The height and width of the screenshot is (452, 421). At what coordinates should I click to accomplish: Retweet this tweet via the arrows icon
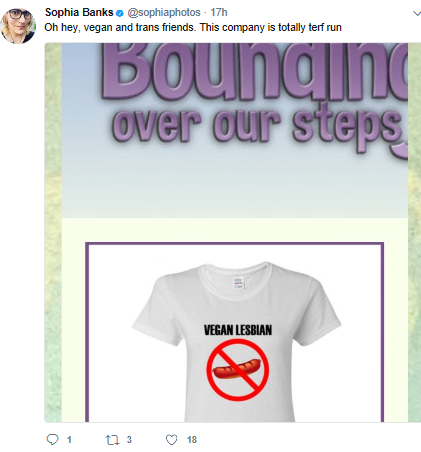[112, 440]
